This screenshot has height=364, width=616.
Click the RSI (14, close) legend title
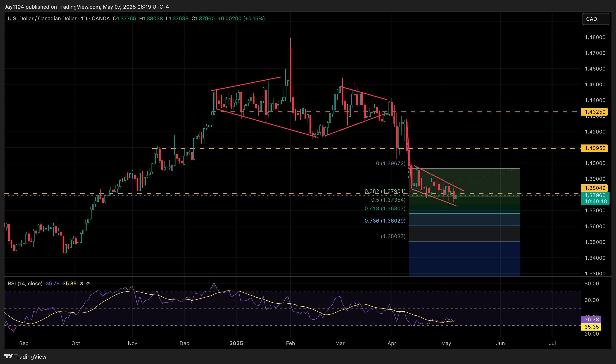(x=25, y=284)
